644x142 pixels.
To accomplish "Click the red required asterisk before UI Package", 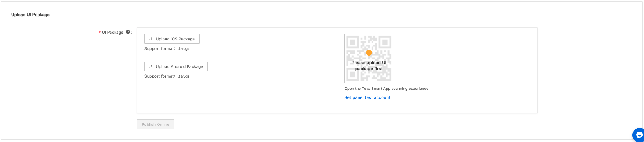I will (100, 33).
